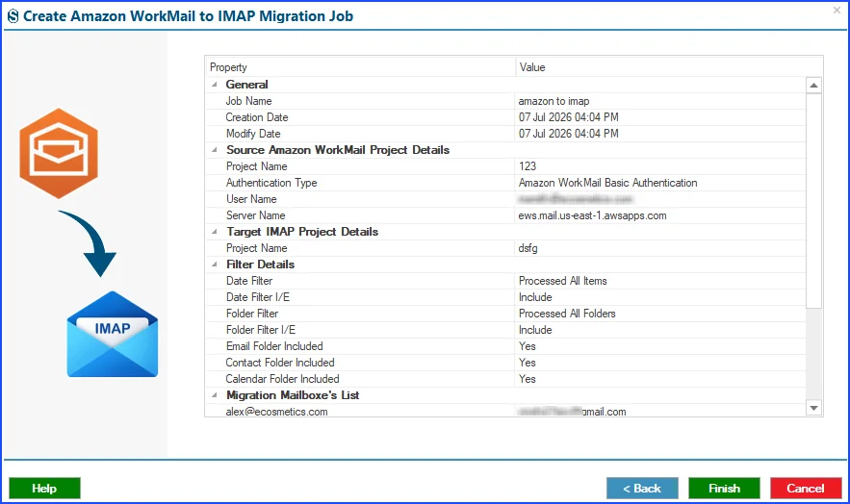Collapse the General section
The height and width of the screenshot is (504, 850).
(x=215, y=85)
